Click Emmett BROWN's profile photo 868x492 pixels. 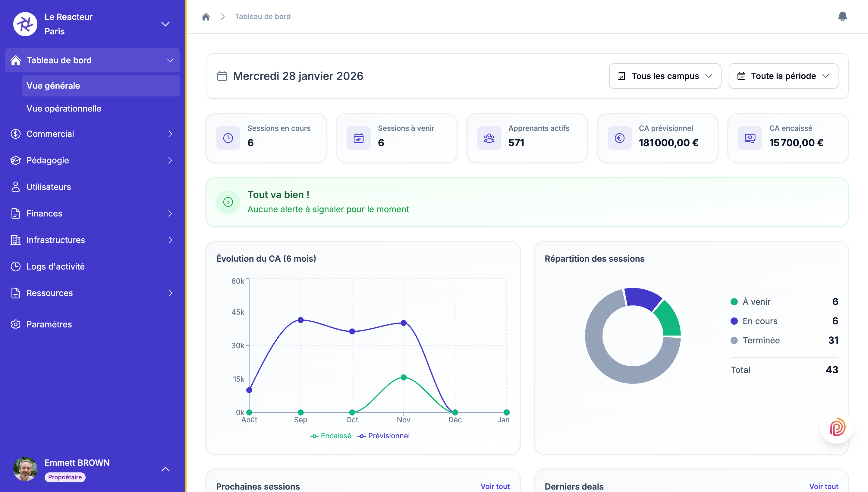coord(25,469)
